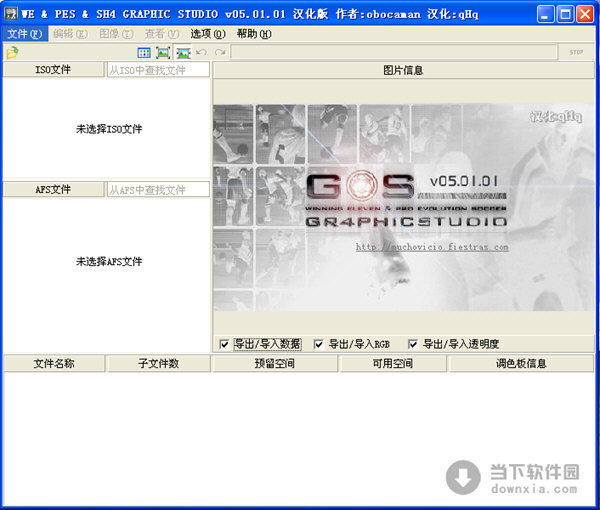Screen dimensions: 600x510
Task: Click the ISO文件 header button
Action: tap(53, 70)
